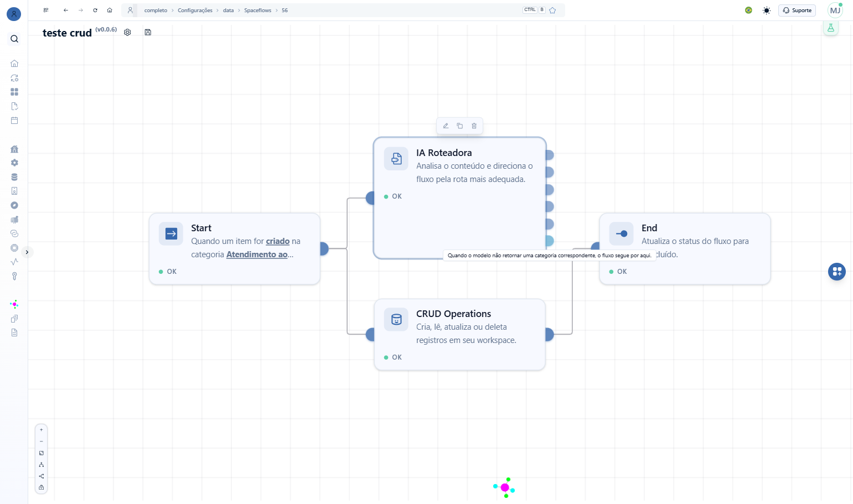Click the Suporte button
This screenshot has width=853, height=504.
pos(797,11)
